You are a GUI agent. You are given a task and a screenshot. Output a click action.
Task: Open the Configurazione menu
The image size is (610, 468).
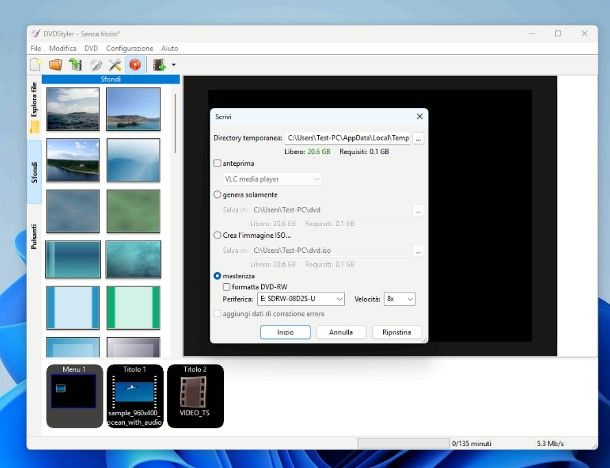click(x=130, y=48)
